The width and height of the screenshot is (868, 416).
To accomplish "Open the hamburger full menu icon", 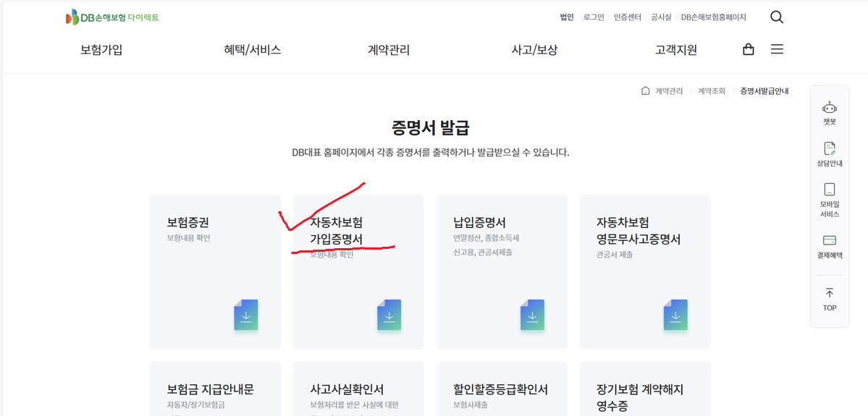I will (x=777, y=49).
